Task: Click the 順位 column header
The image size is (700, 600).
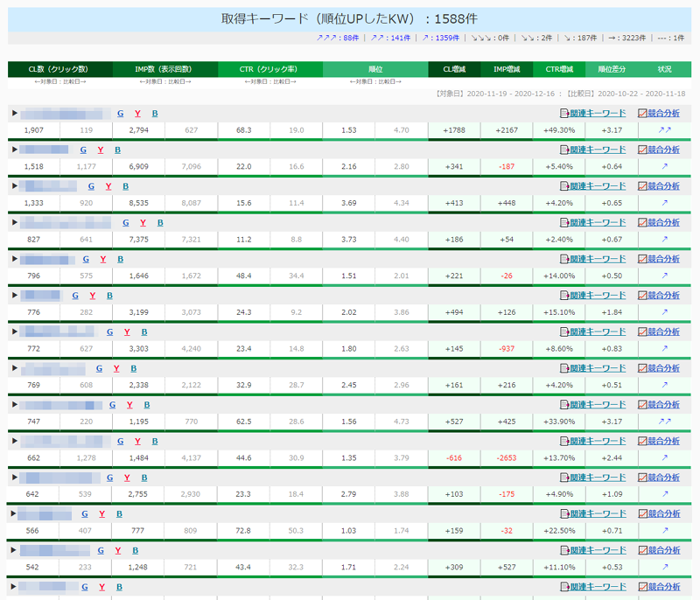Action: [374, 69]
